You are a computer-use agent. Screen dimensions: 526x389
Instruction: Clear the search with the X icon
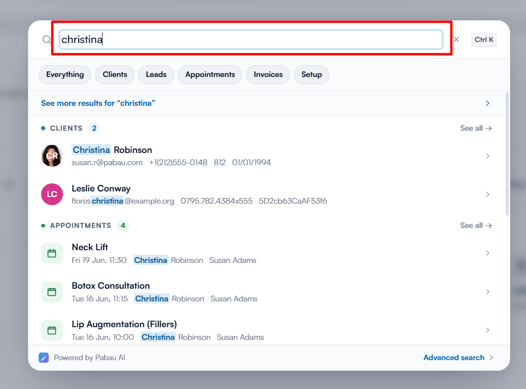tap(456, 40)
